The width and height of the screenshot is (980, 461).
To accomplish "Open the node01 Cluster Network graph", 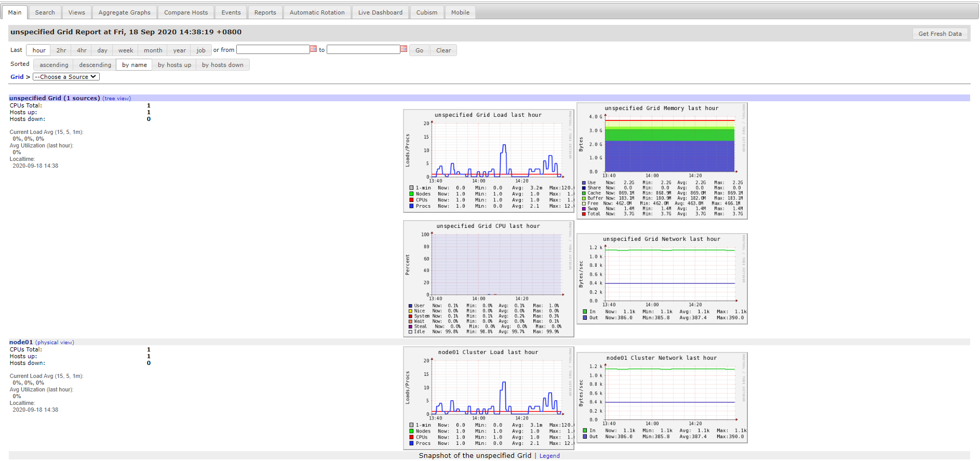I will pyautogui.click(x=662, y=398).
